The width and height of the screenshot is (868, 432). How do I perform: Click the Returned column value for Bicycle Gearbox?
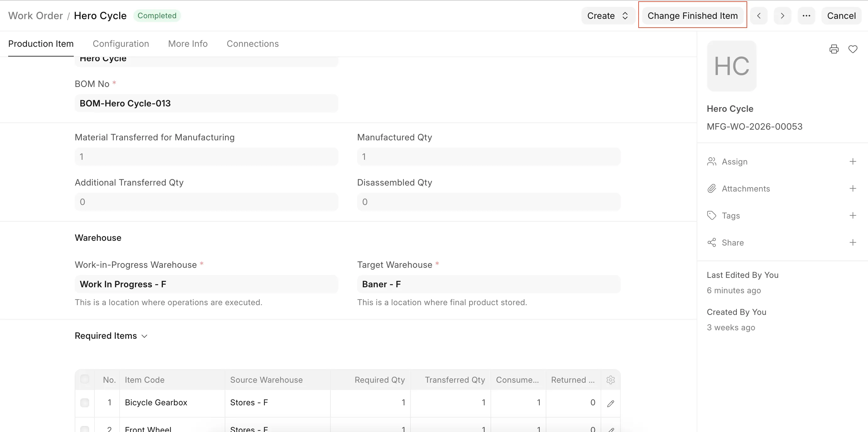pyautogui.click(x=574, y=403)
